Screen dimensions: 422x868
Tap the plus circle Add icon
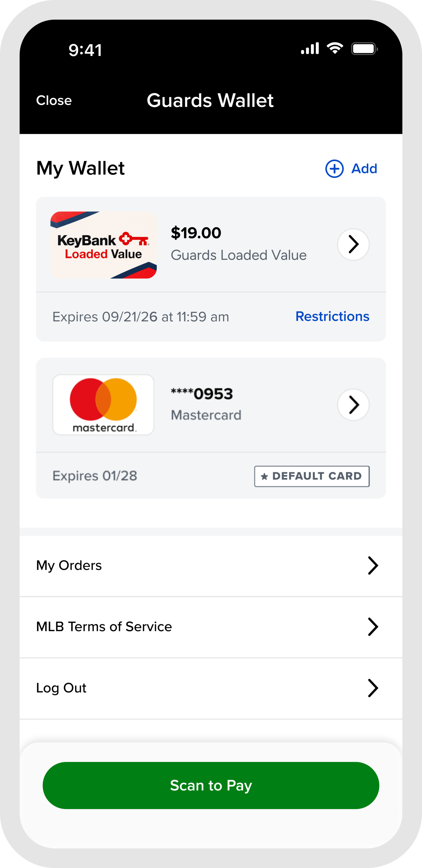[334, 168]
